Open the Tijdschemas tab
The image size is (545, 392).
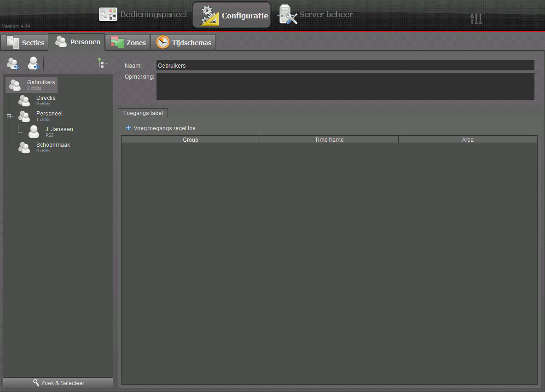(184, 43)
